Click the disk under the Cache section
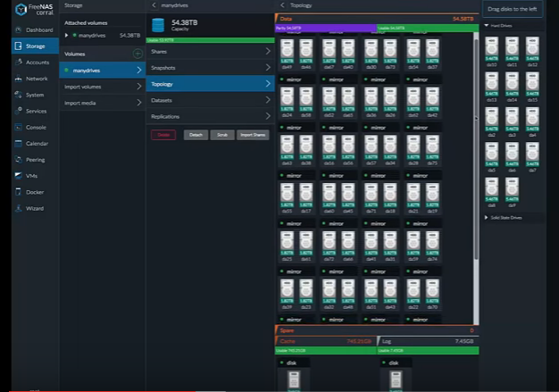Viewport: 559px width, 392px height. click(294, 380)
